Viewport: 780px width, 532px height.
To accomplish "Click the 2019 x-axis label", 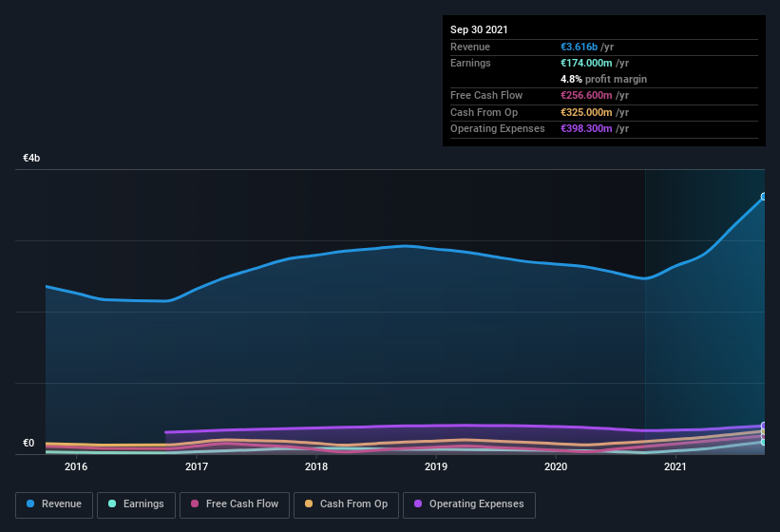I will [x=436, y=466].
